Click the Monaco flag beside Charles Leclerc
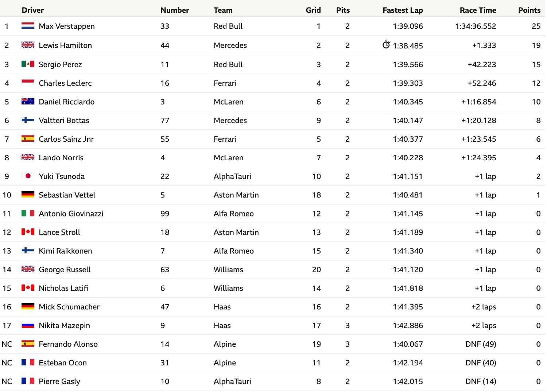Screen dimensions: 547x392 [x=28, y=83]
